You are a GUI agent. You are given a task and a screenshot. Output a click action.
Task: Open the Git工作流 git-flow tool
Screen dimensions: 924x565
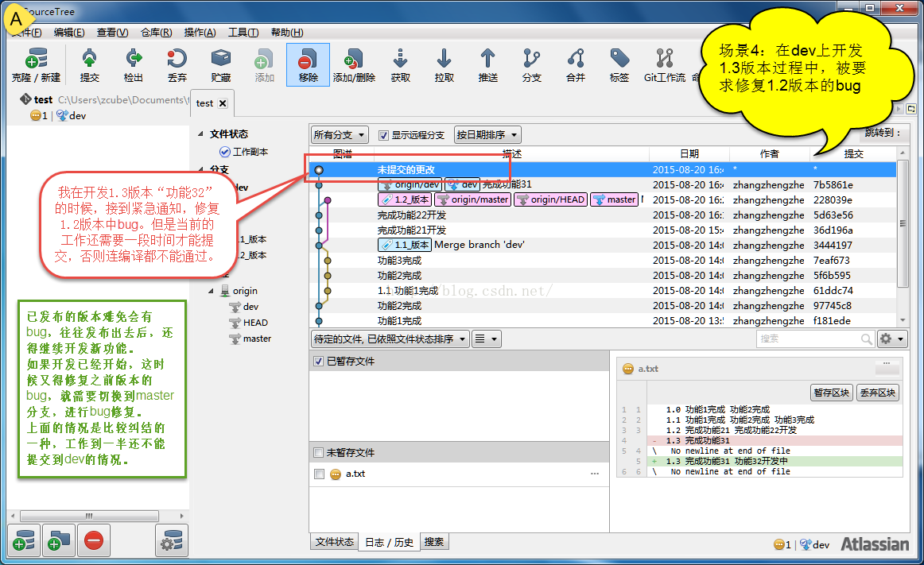(665, 65)
